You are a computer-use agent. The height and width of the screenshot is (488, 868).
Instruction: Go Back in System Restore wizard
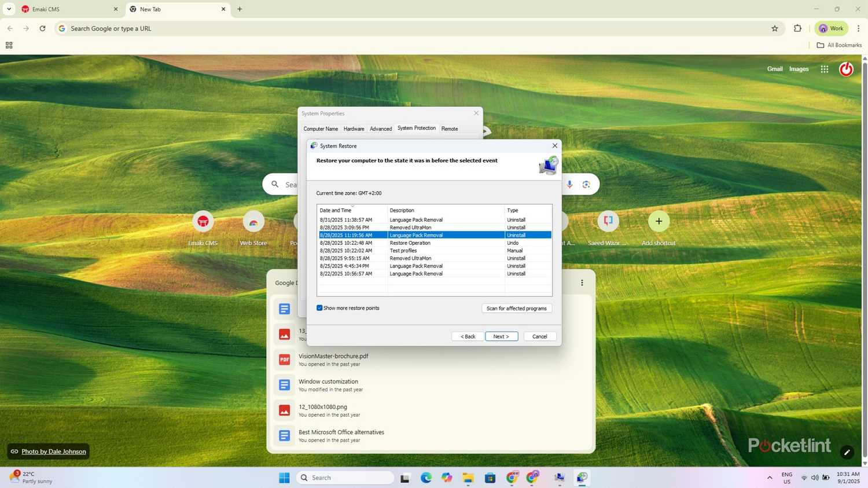click(x=468, y=336)
